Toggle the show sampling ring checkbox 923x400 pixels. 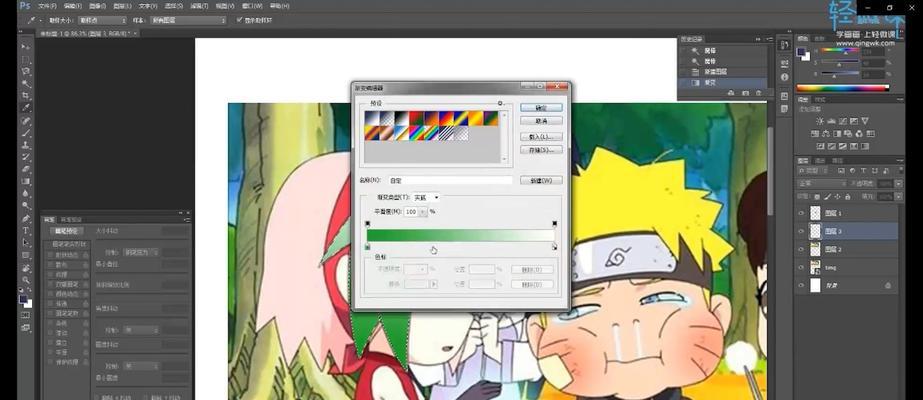coord(239,19)
